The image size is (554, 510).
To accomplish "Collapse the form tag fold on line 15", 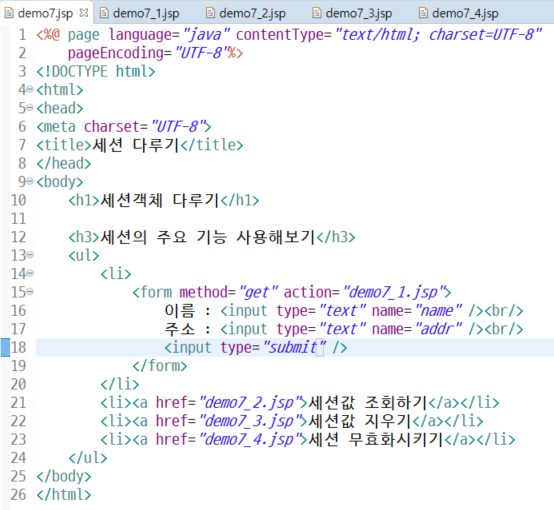I will click(30, 292).
